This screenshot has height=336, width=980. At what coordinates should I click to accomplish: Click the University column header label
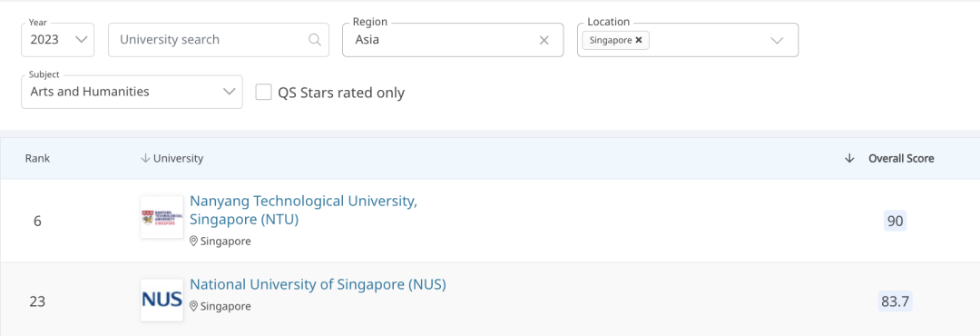[x=178, y=158]
